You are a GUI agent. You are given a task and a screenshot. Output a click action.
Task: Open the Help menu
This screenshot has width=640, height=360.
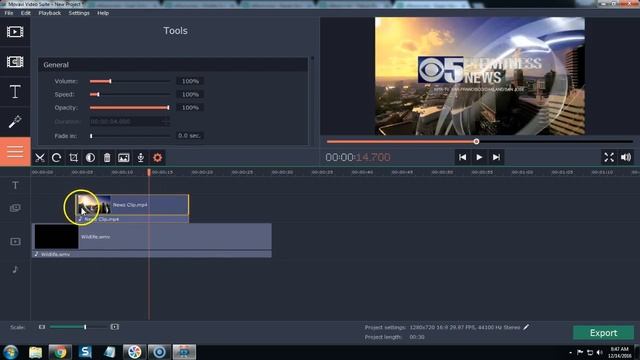pyautogui.click(x=103, y=13)
